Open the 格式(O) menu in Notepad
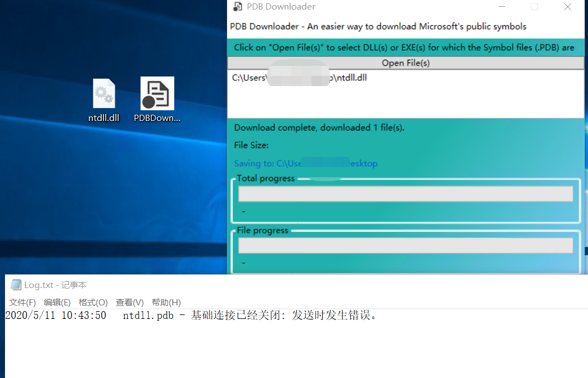This screenshot has height=378, width=588. (93, 303)
